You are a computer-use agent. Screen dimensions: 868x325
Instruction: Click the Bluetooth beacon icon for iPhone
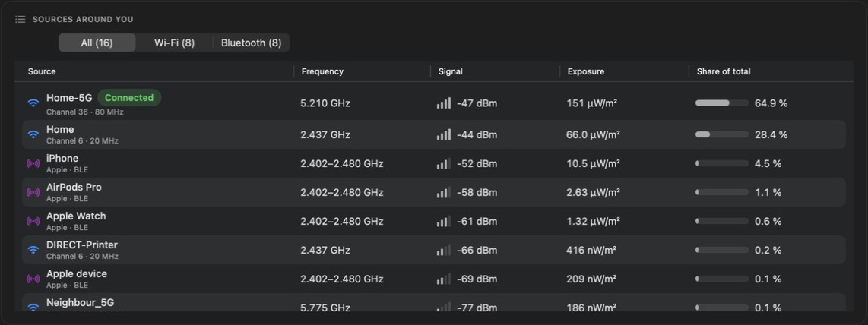33,163
